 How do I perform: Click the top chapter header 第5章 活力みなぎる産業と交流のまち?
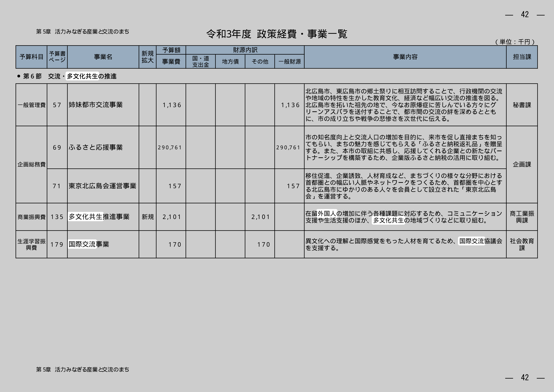[83, 32]
